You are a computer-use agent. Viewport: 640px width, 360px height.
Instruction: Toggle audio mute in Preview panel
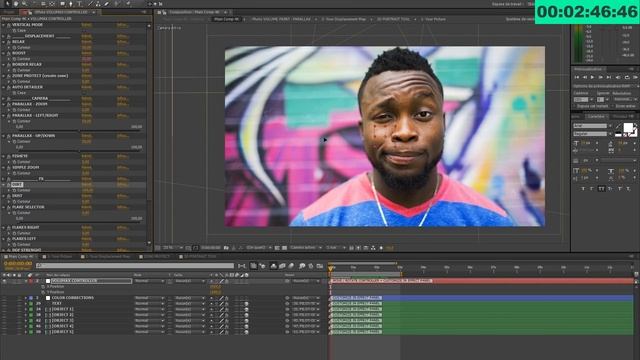click(618, 77)
